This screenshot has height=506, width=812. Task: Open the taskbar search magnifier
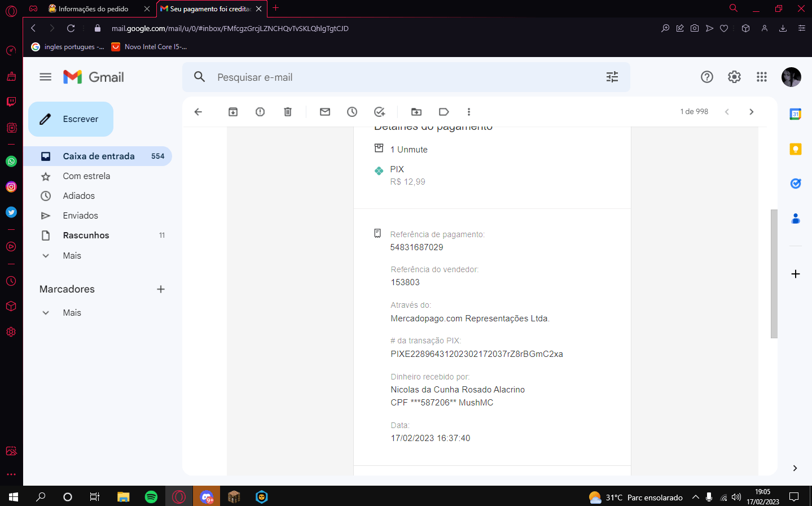(x=41, y=497)
